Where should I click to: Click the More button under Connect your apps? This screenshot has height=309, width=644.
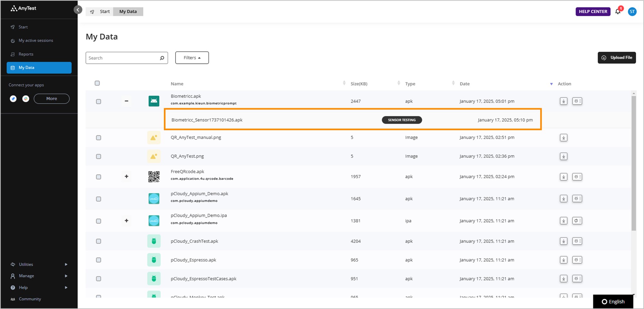click(x=52, y=99)
